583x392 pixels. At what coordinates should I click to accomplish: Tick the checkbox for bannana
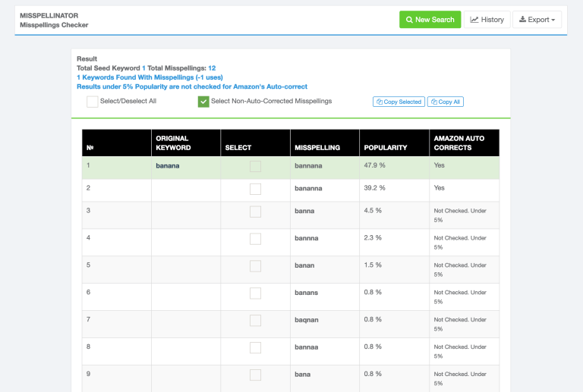pos(255,166)
